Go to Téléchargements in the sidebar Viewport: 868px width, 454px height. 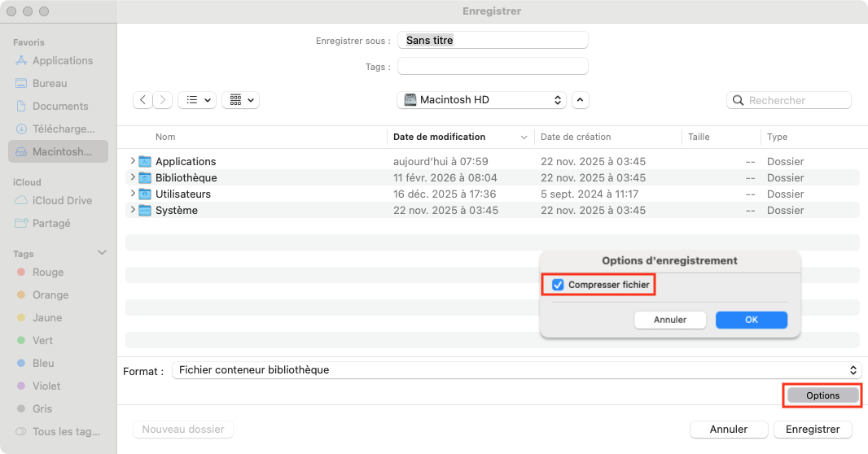(x=55, y=129)
